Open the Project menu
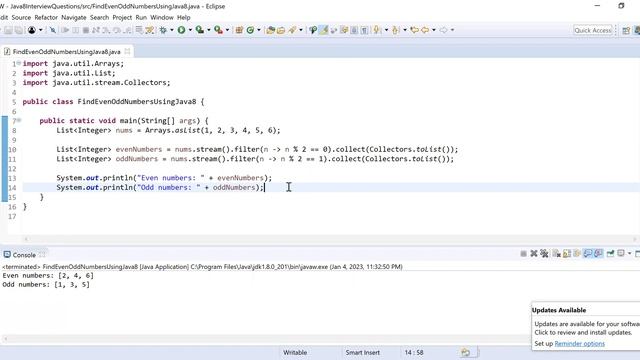Screen dimensions: 640x360 (122, 18)
